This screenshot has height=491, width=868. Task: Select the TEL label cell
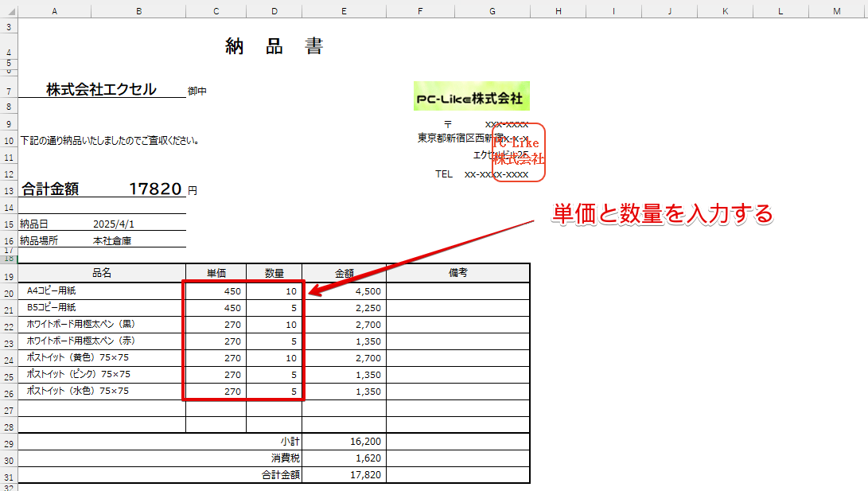pyautogui.click(x=443, y=173)
